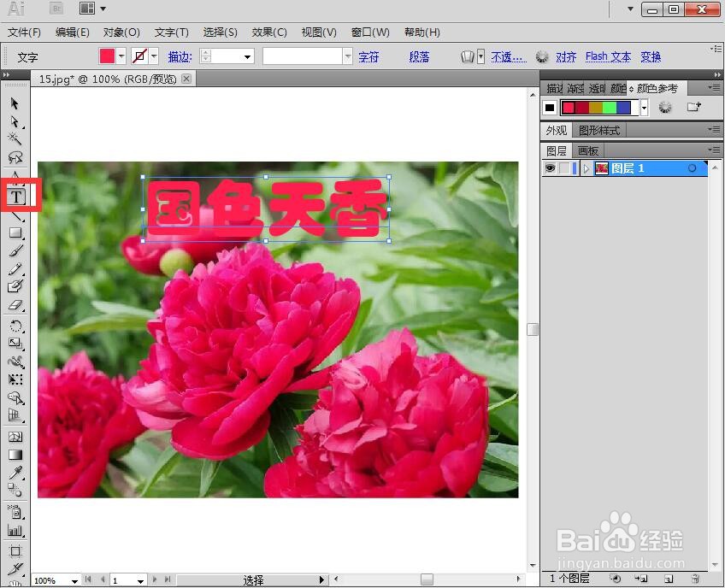
Task: Select the Artboard tool
Action: pyautogui.click(x=15, y=551)
